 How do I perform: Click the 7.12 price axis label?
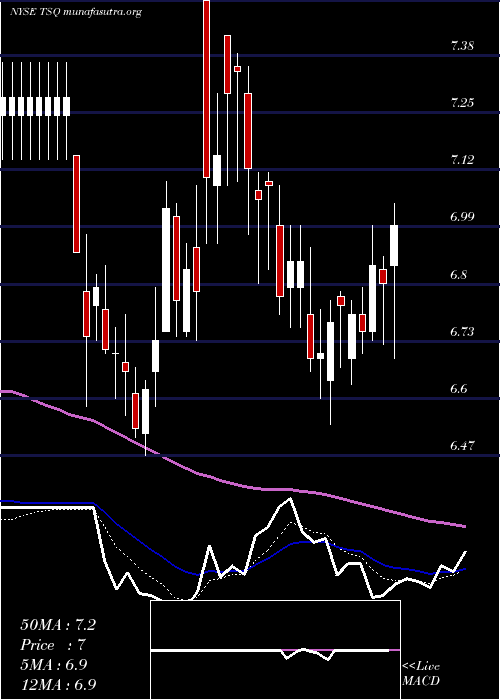click(x=462, y=160)
